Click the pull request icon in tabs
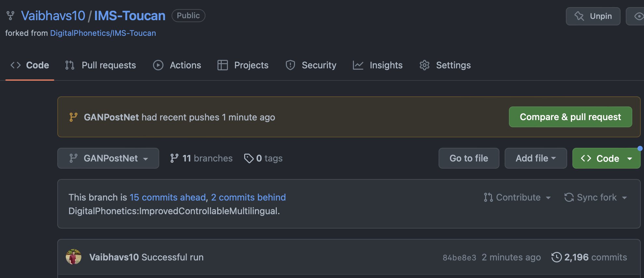 pyautogui.click(x=70, y=65)
